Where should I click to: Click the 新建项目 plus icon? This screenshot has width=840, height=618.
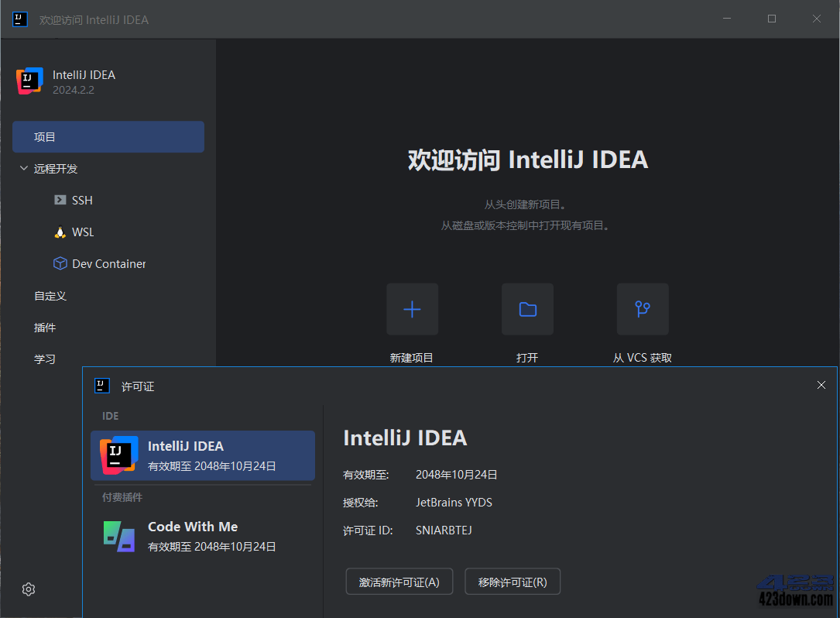(x=412, y=309)
